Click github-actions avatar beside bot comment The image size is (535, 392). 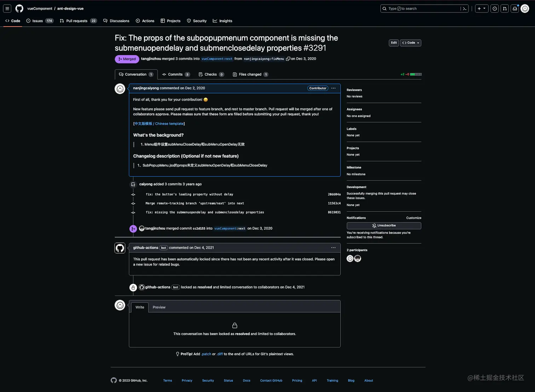(120, 248)
